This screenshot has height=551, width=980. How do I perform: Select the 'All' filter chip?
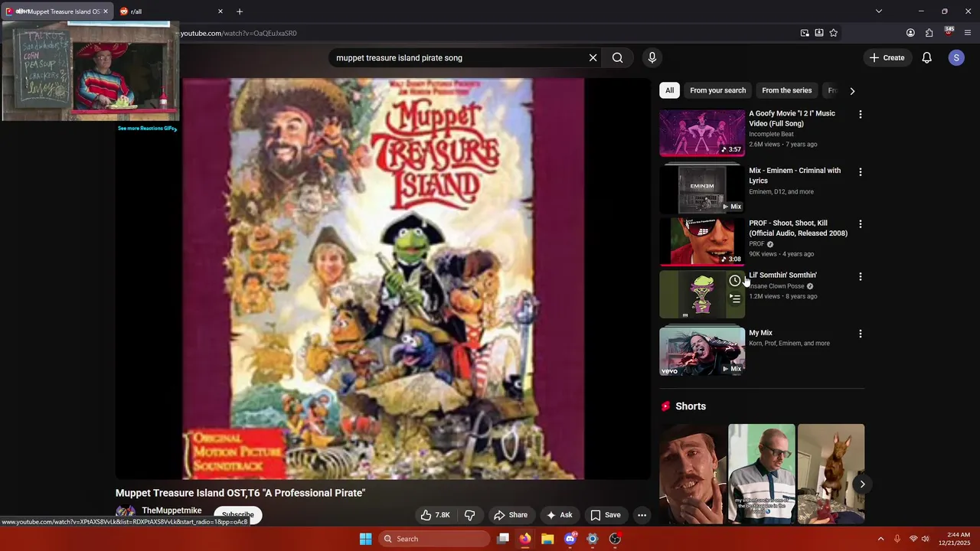669,90
